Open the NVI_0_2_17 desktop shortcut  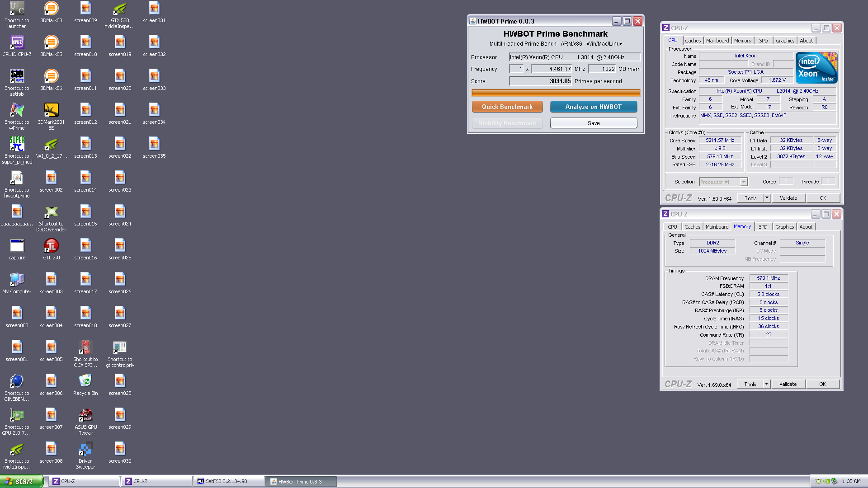(x=51, y=147)
